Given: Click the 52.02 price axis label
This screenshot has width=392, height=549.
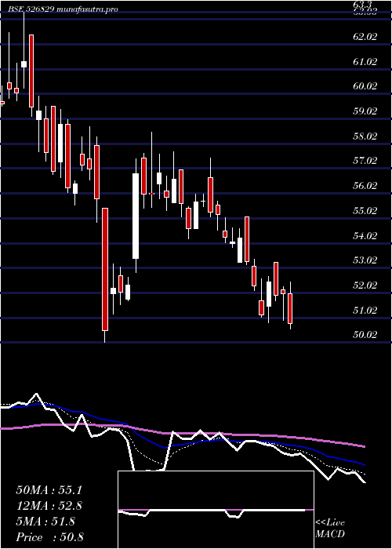Looking at the screenshot, I should pyautogui.click(x=365, y=285).
